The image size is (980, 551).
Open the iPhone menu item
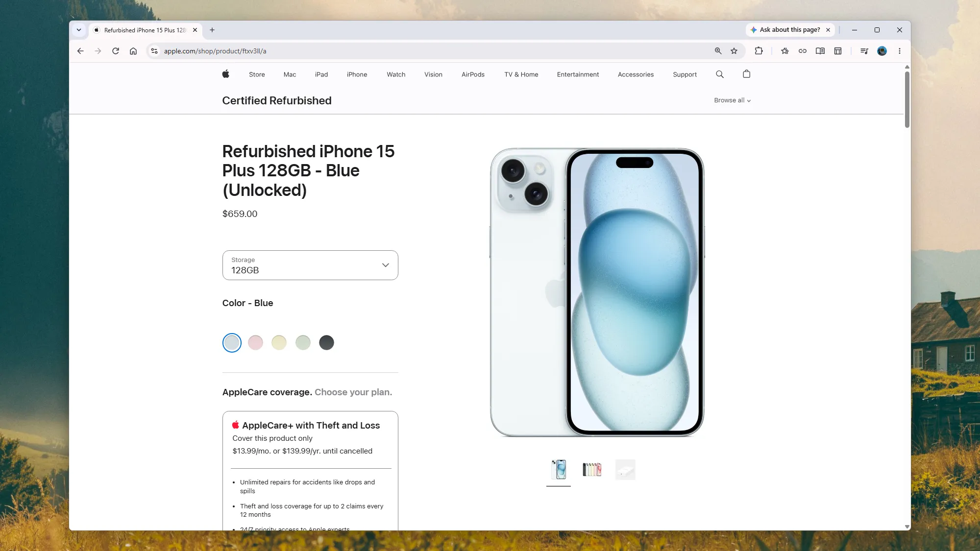click(x=357, y=74)
